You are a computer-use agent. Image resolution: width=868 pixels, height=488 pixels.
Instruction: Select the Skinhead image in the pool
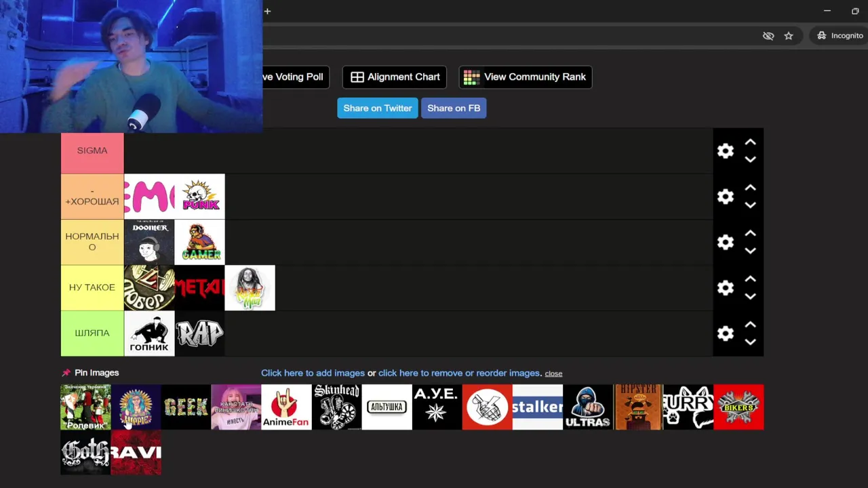[336, 407]
